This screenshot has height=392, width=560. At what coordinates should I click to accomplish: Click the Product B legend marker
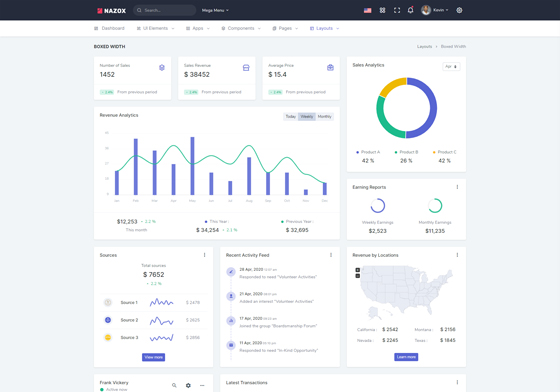pyautogui.click(x=396, y=152)
